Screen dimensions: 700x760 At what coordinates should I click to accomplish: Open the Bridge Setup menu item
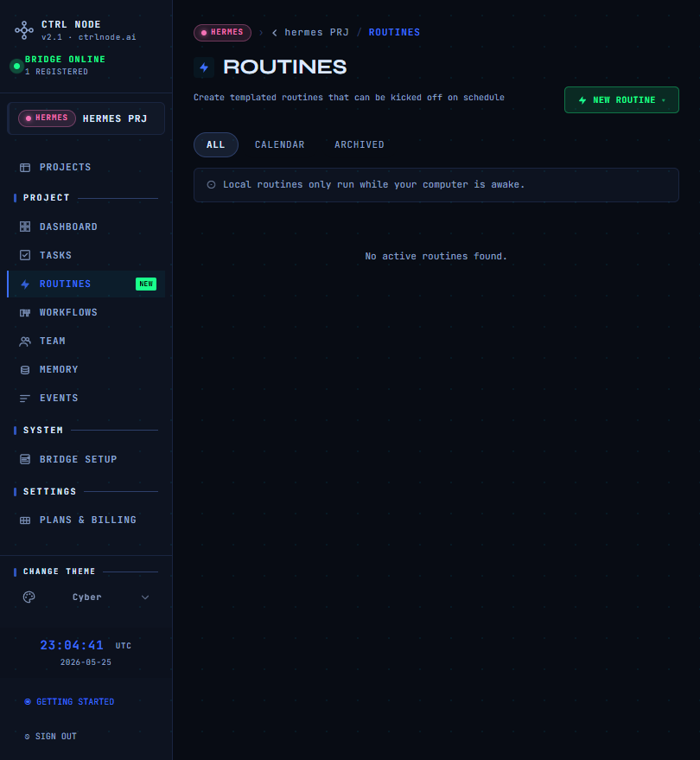(x=86, y=459)
